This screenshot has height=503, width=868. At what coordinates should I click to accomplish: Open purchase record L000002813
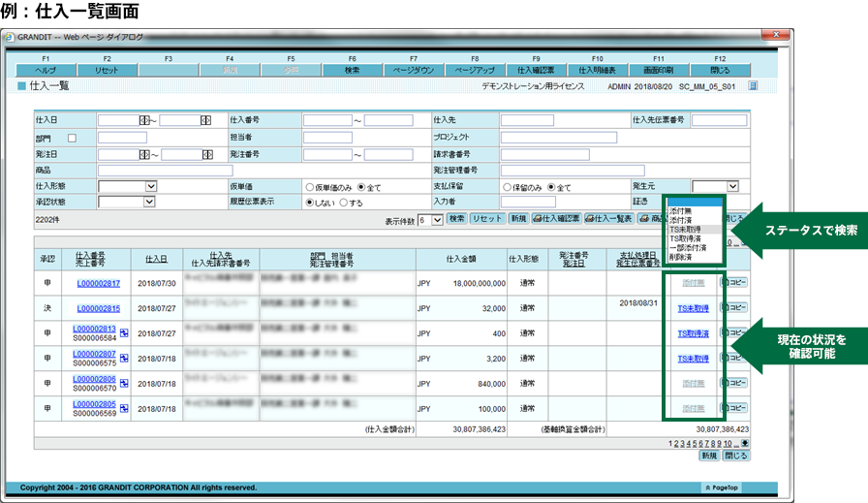point(94,330)
